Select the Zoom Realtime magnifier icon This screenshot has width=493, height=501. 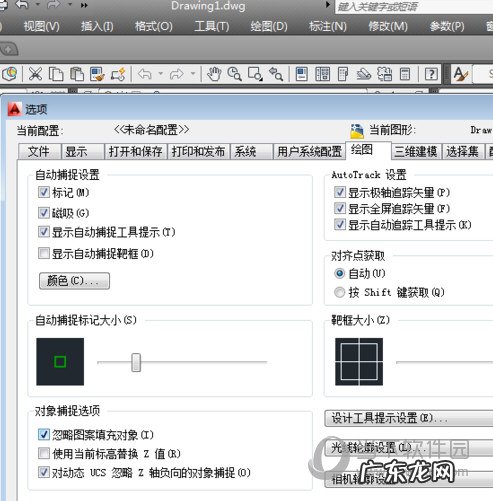click(234, 74)
